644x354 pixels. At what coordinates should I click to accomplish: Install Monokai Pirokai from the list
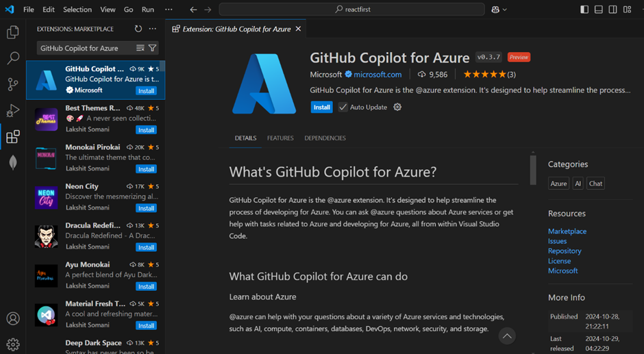[146, 169]
